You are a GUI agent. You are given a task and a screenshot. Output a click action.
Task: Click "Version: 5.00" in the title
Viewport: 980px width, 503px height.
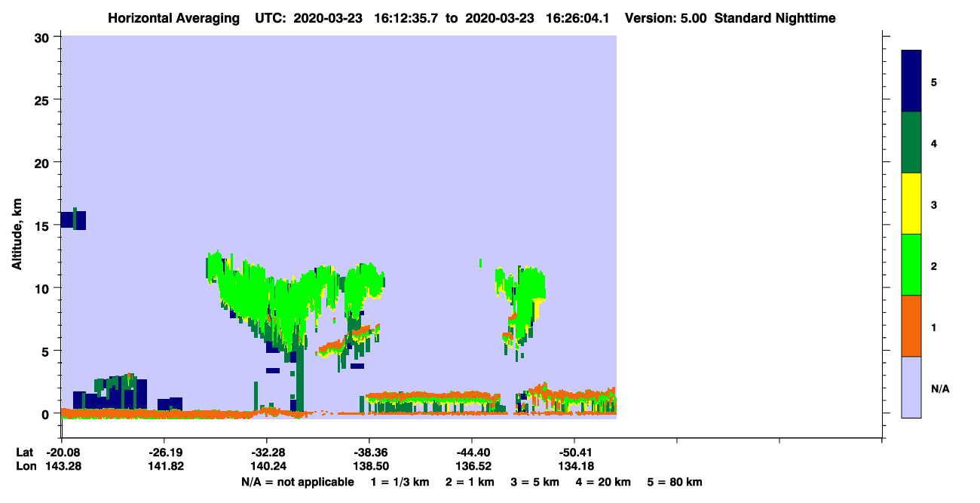[x=666, y=18]
